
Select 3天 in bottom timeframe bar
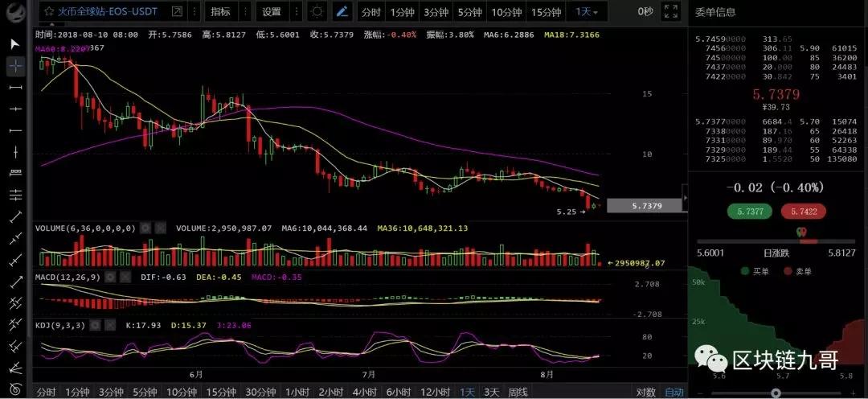(x=492, y=393)
